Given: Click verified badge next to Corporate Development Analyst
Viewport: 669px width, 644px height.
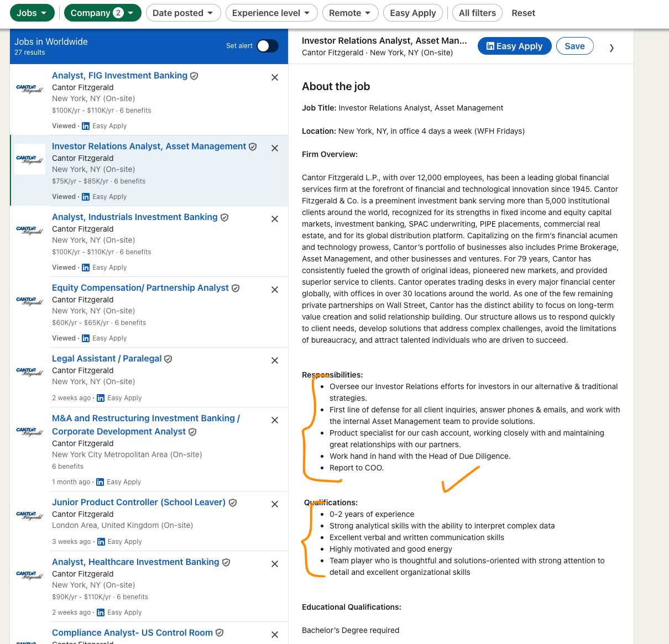Looking at the screenshot, I should coord(192,432).
